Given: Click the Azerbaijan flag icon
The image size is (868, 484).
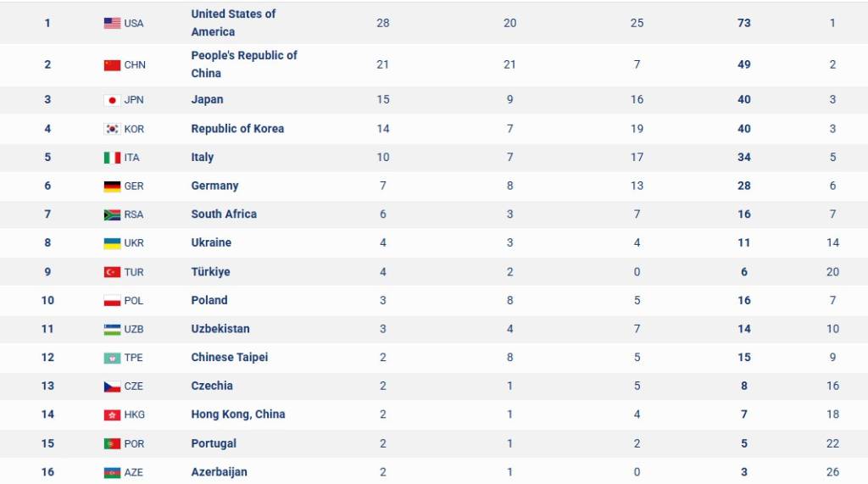Looking at the screenshot, I should pos(112,472).
